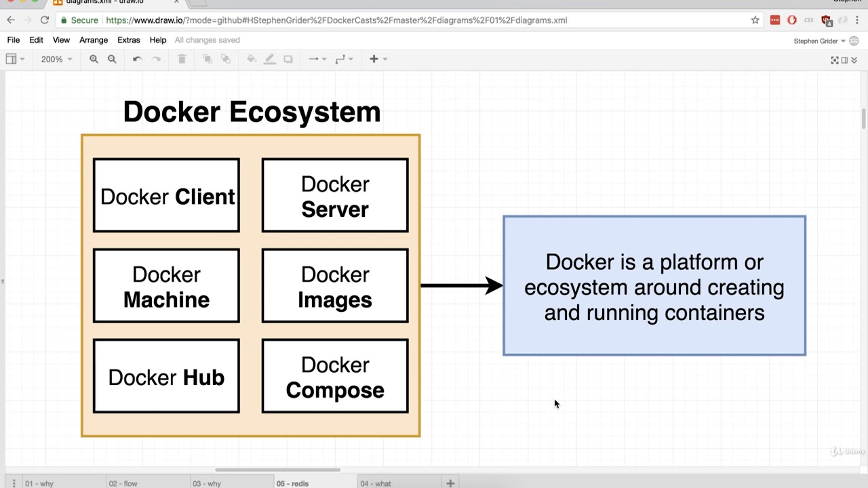Click the bring to front icon
Screen dimensions: 868x488
point(208,59)
